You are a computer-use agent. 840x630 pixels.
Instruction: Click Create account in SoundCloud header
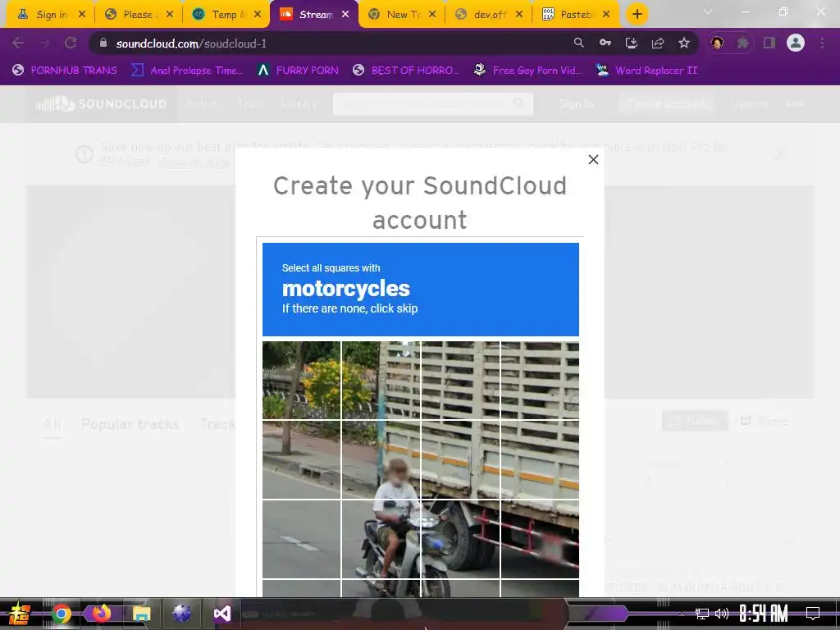click(x=666, y=104)
